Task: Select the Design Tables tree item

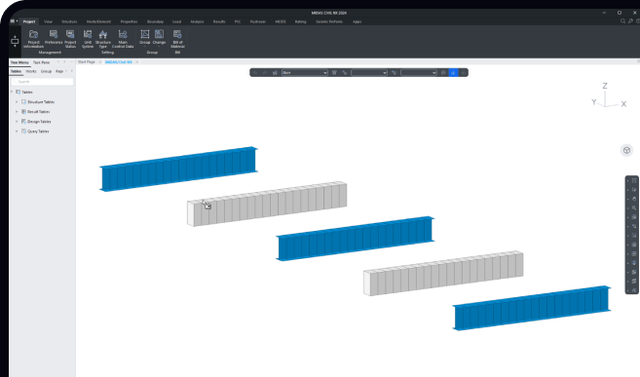Action: (39, 122)
